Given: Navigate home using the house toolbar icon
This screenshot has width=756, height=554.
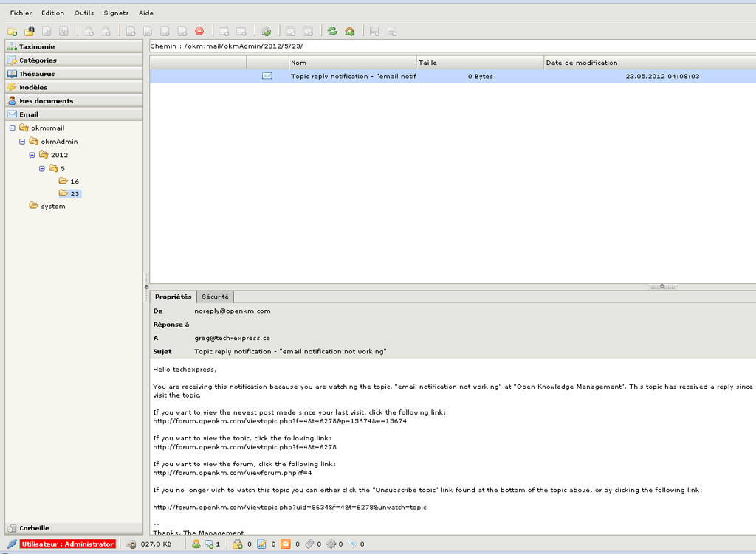Looking at the screenshot, I should 349,31.
